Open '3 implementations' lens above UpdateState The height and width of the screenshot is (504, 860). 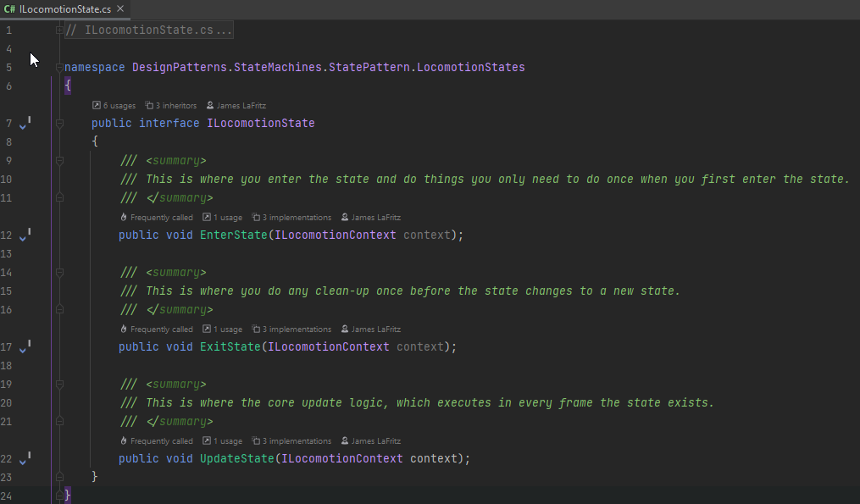point(291,441)
